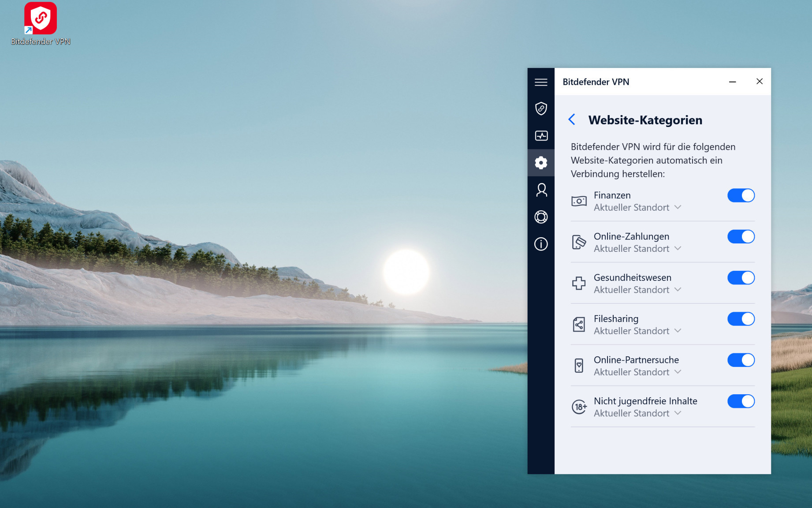Go back with the blue arrow
812x508 pixels.
[572, 120]
